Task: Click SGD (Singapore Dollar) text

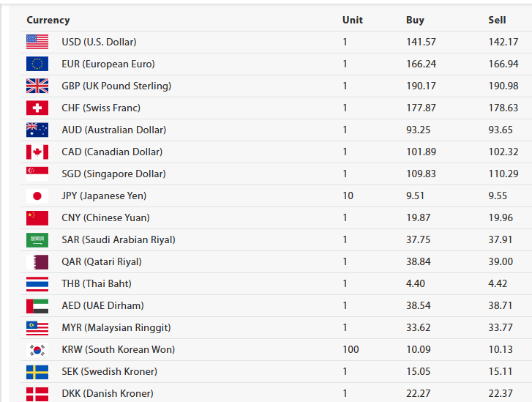Action: point(113,174)
